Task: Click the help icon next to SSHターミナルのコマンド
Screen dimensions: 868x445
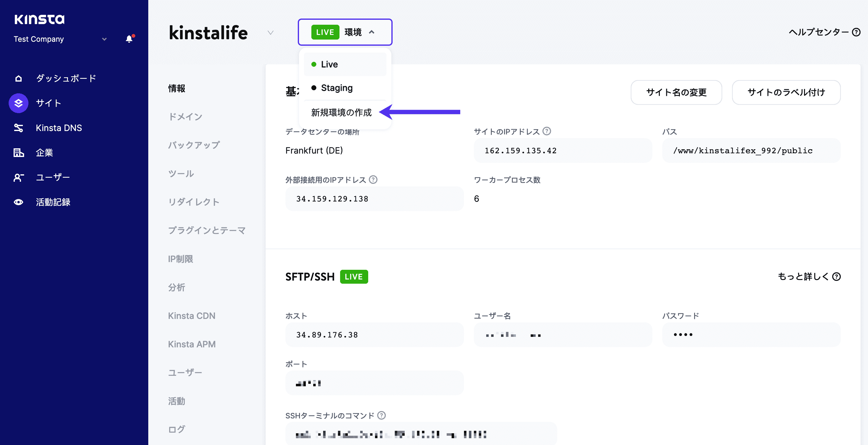Action: 382,415
